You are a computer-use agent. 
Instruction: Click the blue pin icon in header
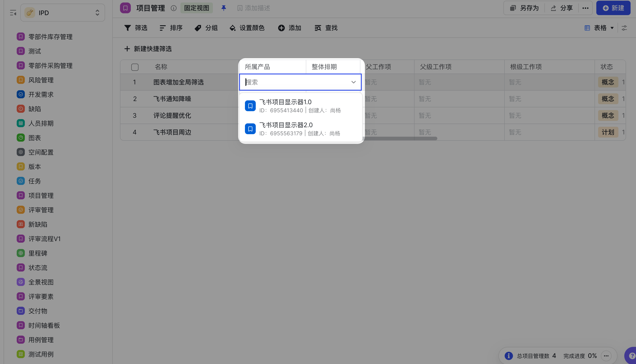(224, 8)
